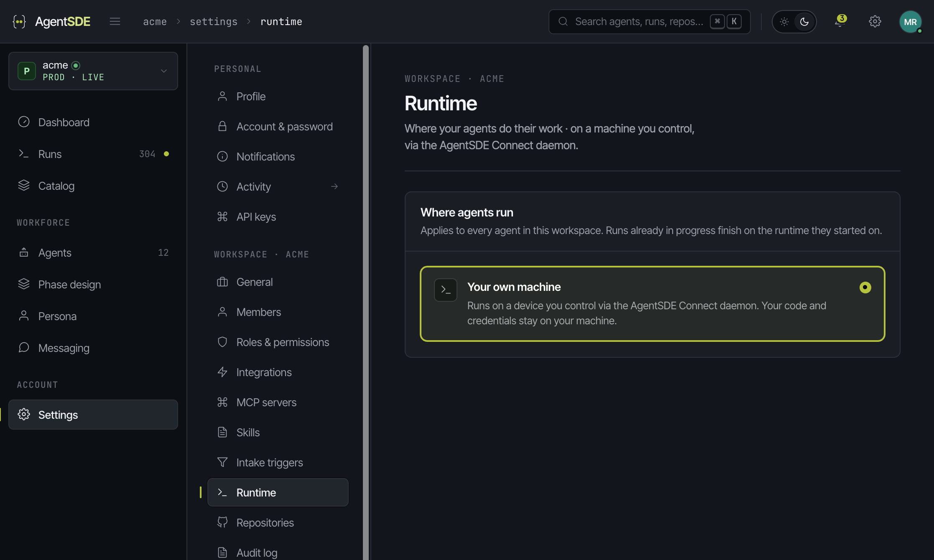934x560 pixels.
Task: Click the terminal icon on machine card
Action: tap(446, 290)
